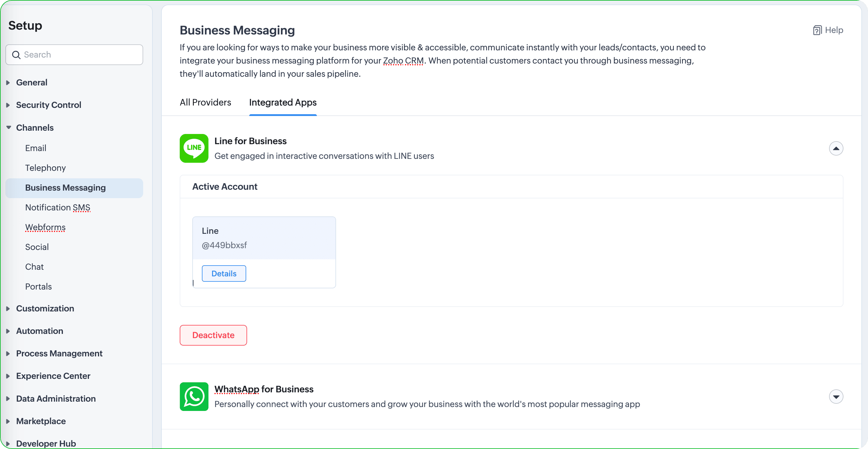Click the WhatsApp for Business logo icon
Screen dimensions: 868x449
(x=194, y=397)
